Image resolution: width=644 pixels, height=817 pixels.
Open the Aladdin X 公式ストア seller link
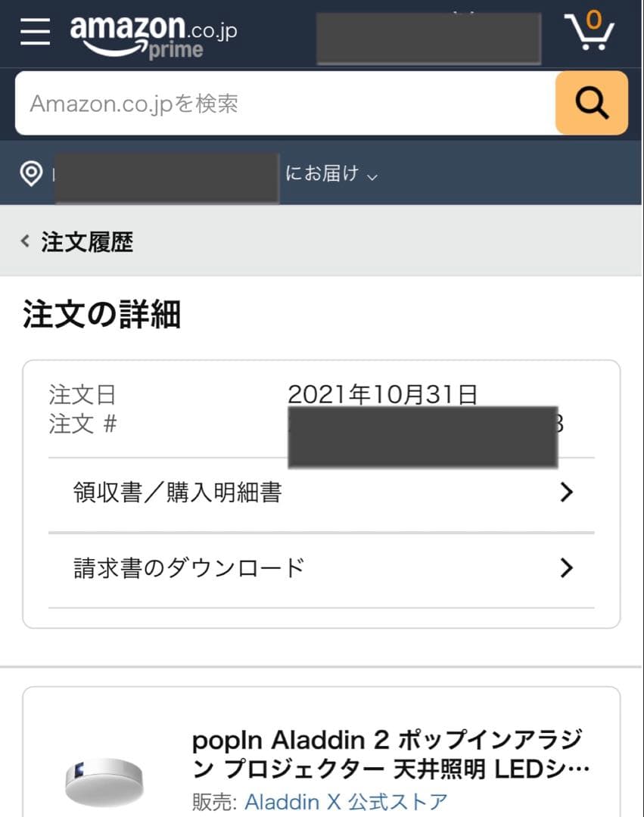pyautogui.click(x=346, y=801)
